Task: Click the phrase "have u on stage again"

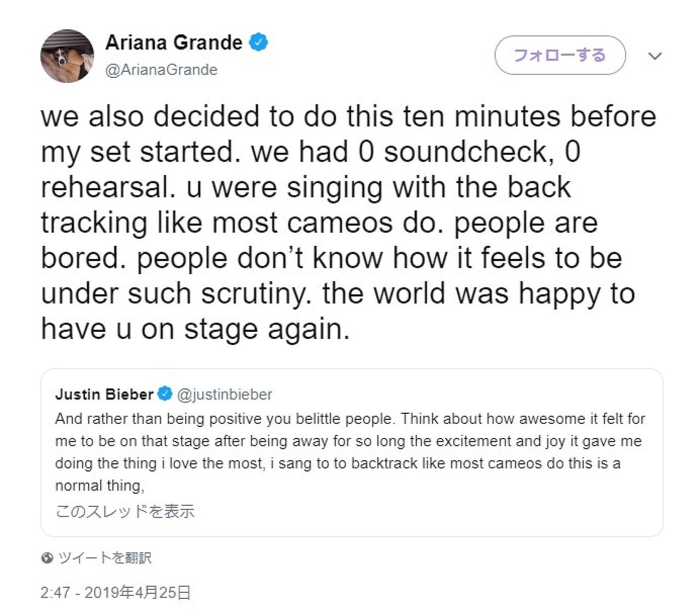Action: click(194, 329)
